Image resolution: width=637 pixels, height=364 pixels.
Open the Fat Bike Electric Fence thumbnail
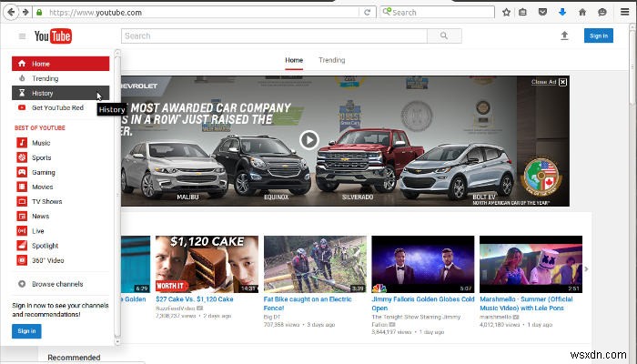[x=315, y=264]
